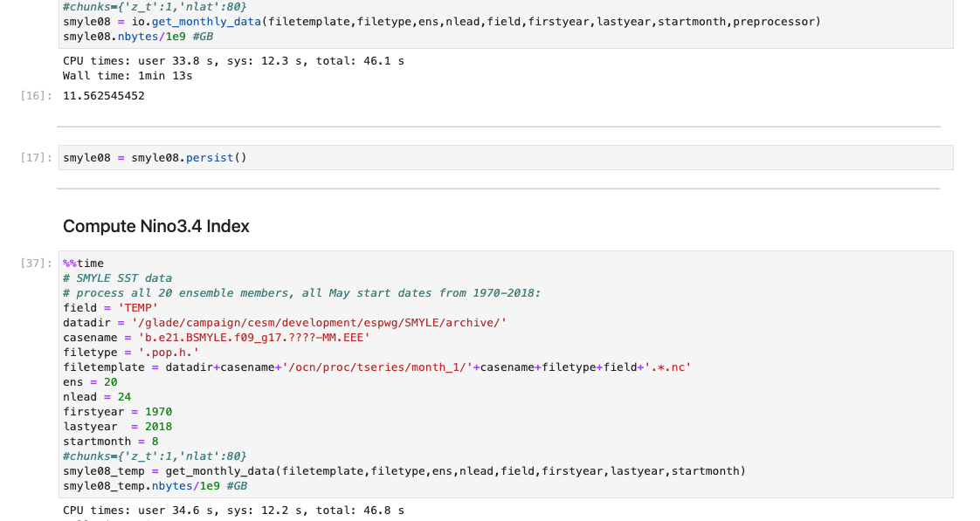Click the [16] output prompt label

point(37,96)
